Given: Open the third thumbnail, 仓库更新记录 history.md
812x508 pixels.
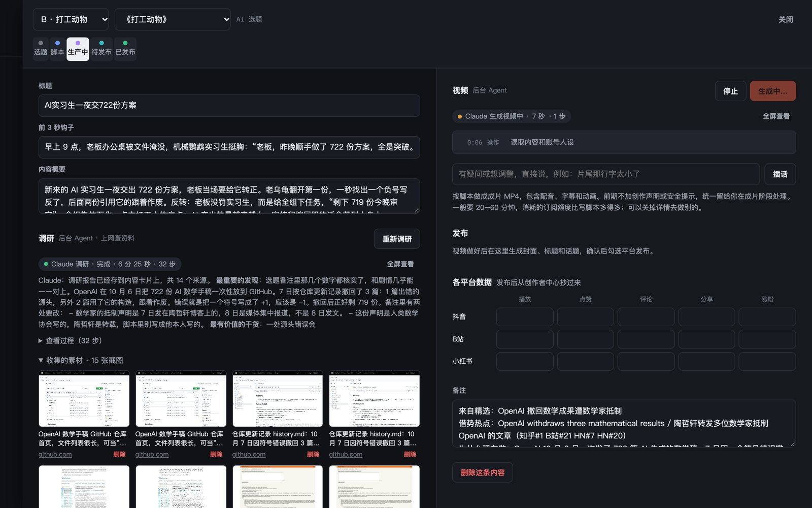Looking at the screenshot, I should pyautogui.click(x=278, y=399).
